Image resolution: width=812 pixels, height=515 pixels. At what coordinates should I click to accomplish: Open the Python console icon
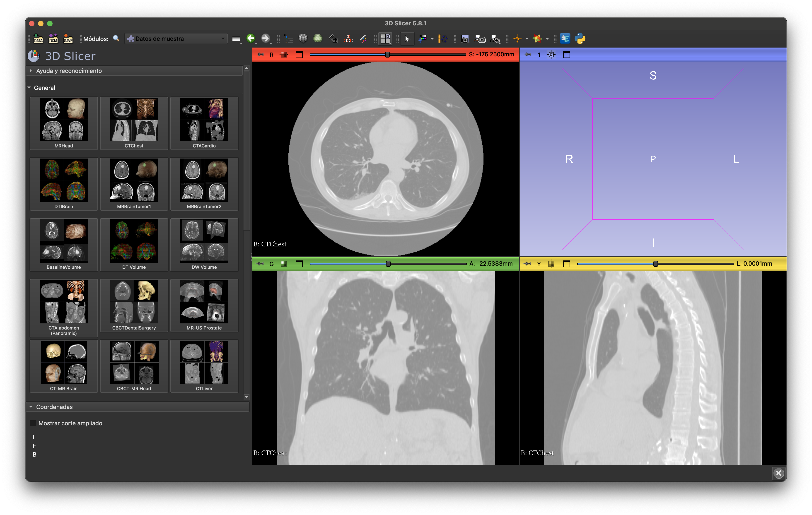tap(580, 39)
